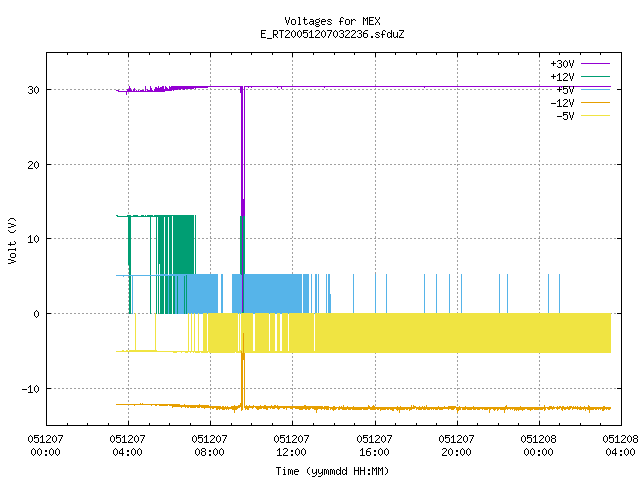This screenshot has width=640, height=480.
Task: Click the +12V legend label
Action: tap(562, 77)
